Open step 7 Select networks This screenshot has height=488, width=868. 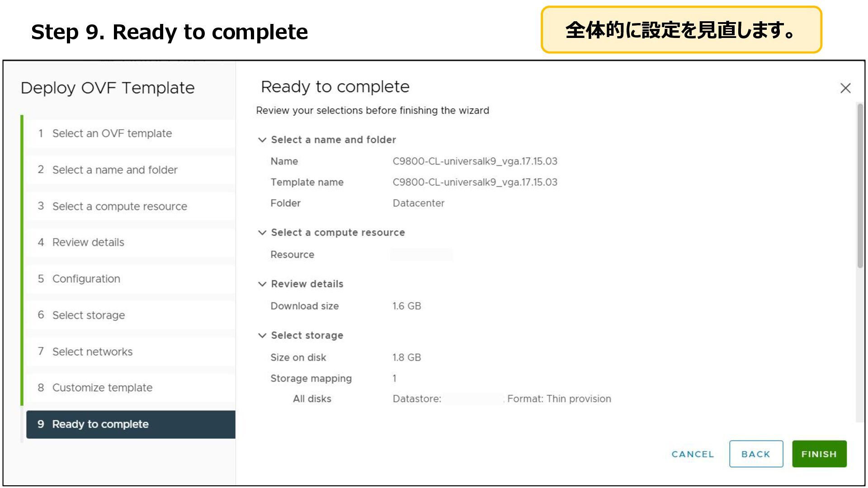(x=92, y=352)
